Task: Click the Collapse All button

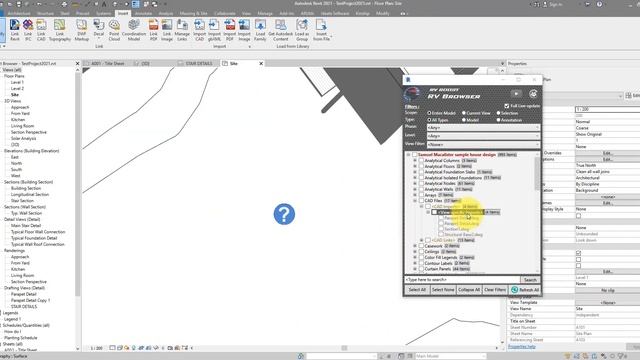Action: pyautogui.click(x=469, y=290)
